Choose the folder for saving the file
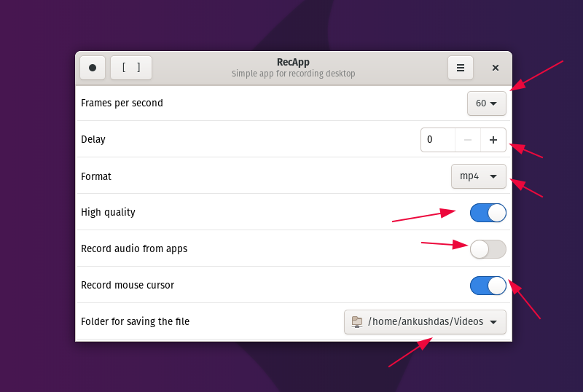 click(x=425, y=322)
